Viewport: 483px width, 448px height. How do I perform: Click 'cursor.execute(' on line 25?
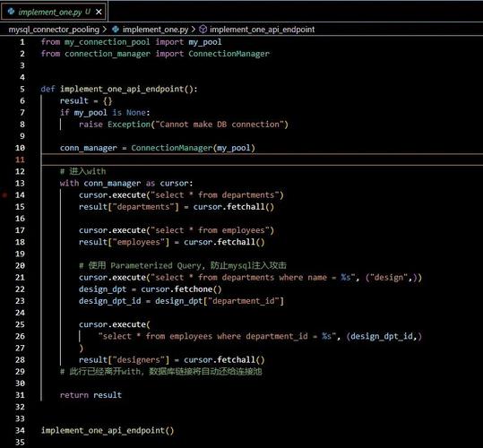point(115,324)
